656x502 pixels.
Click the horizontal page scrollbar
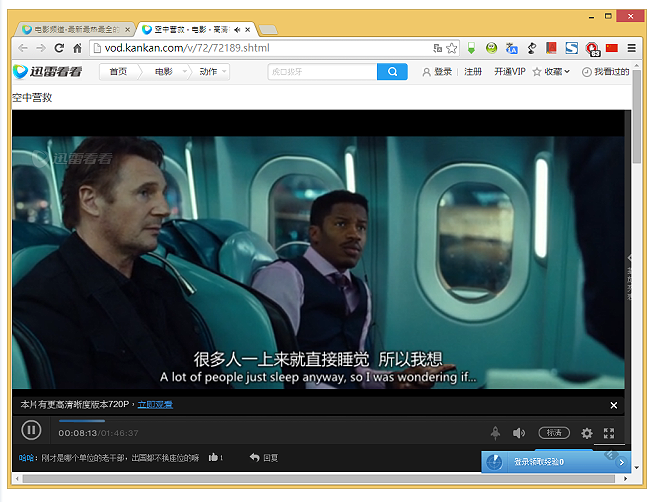[319, 479]
